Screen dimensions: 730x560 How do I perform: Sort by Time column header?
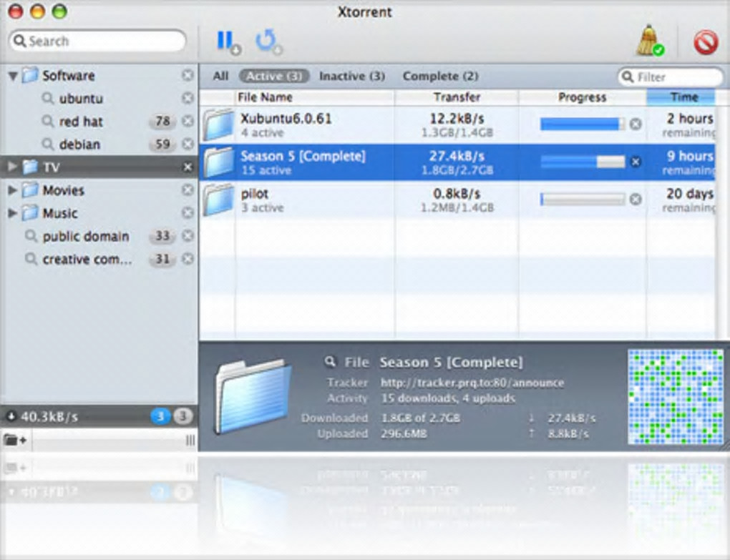click(x=681, y=97)
